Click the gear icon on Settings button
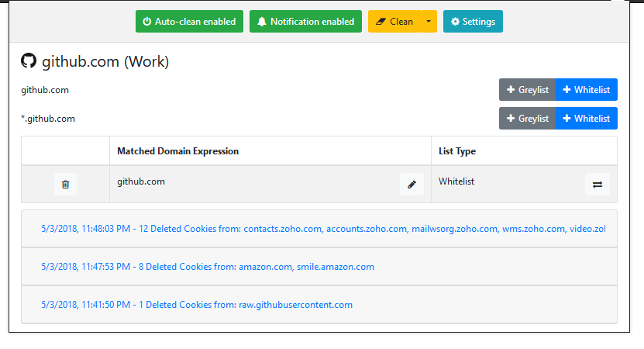644x349 pixels. [455, 22]
